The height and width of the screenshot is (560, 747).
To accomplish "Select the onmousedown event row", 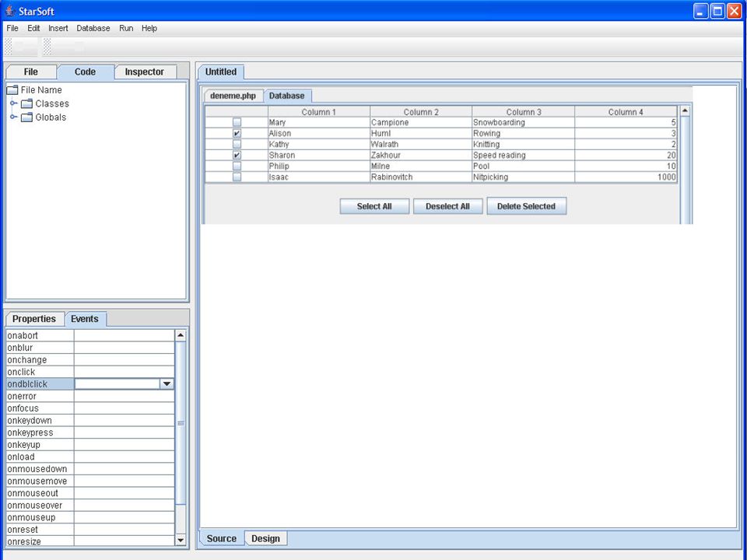I will 90,469.
